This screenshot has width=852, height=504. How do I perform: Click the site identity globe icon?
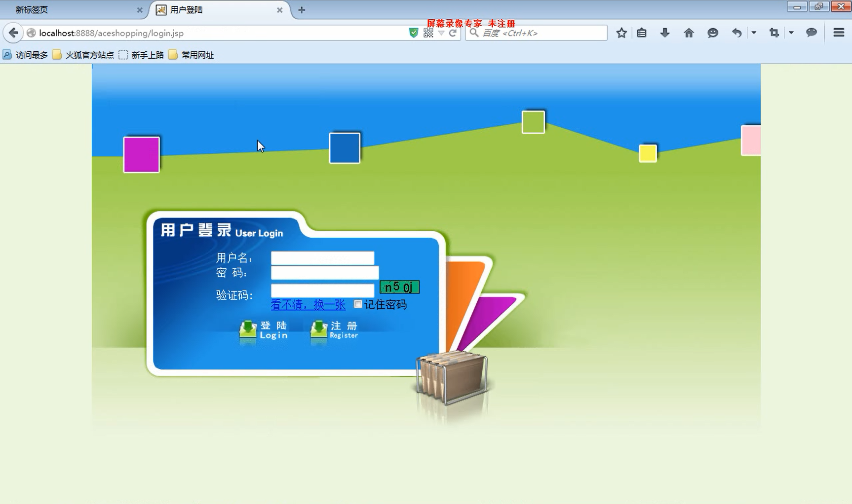coord(31,33)
